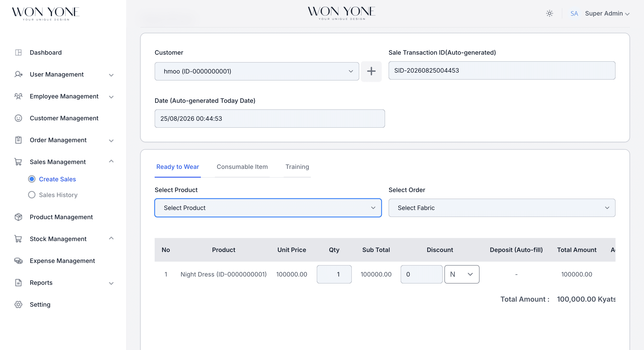Click the Customer Management smiley icon

click(18, 118)
